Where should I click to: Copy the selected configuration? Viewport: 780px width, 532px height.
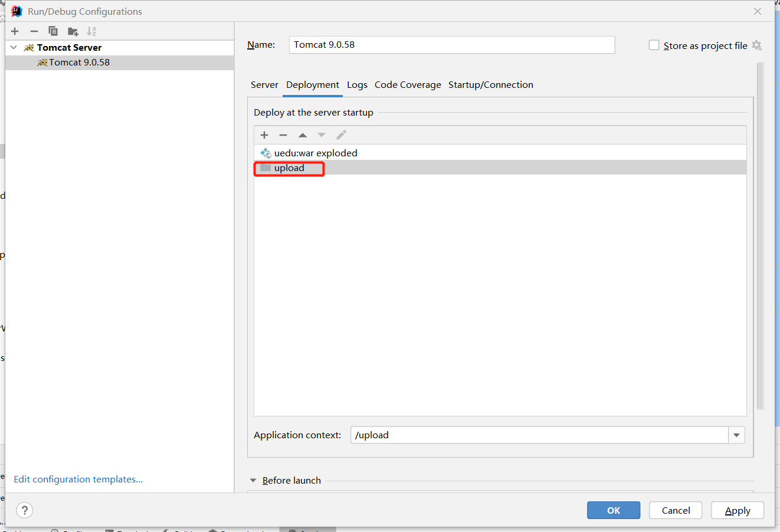pyautogui.click(x=53, y=31)
